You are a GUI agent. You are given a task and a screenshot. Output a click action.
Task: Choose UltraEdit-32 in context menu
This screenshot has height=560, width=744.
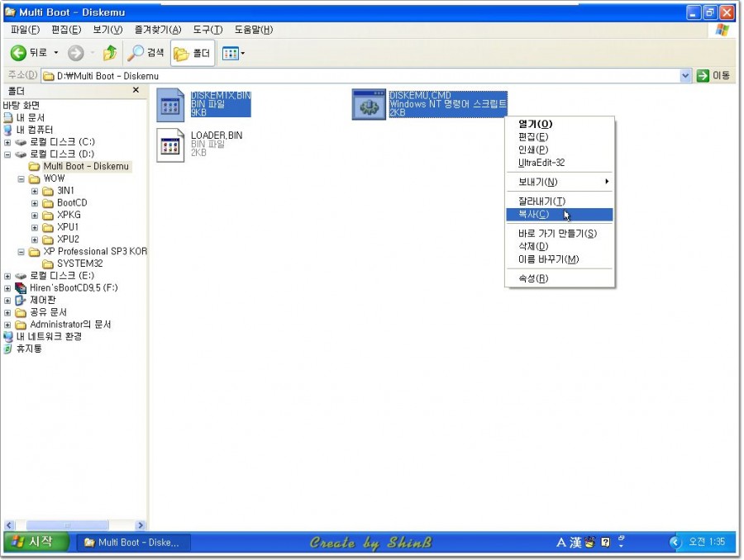(560, 163)
